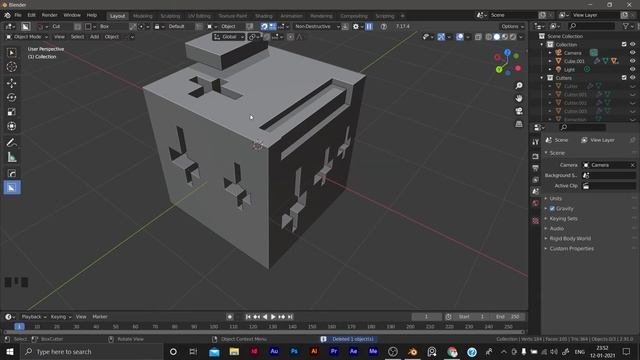Activate the Move tool
The image size is (640, 360).
[11, 83]
